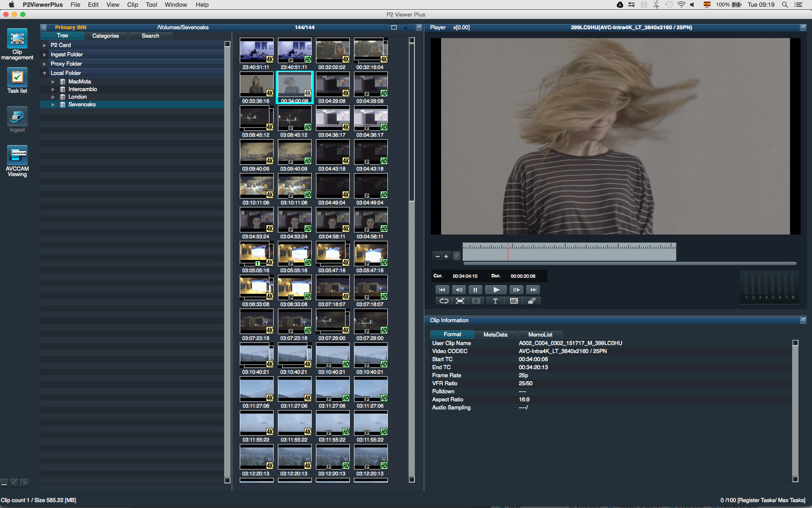The width and height of the screenshot is (812, 508).
Task: Click the marker icon next to zoom buttons
Action: (457, 256)
